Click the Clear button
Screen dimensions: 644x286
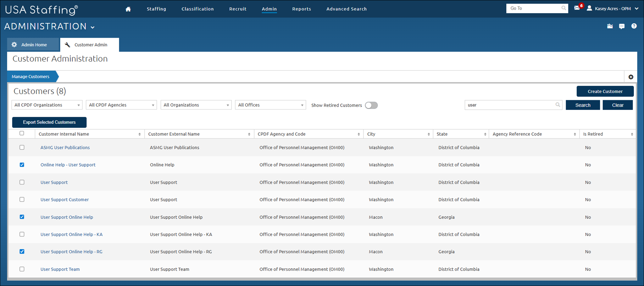click(x=618, y=105)
